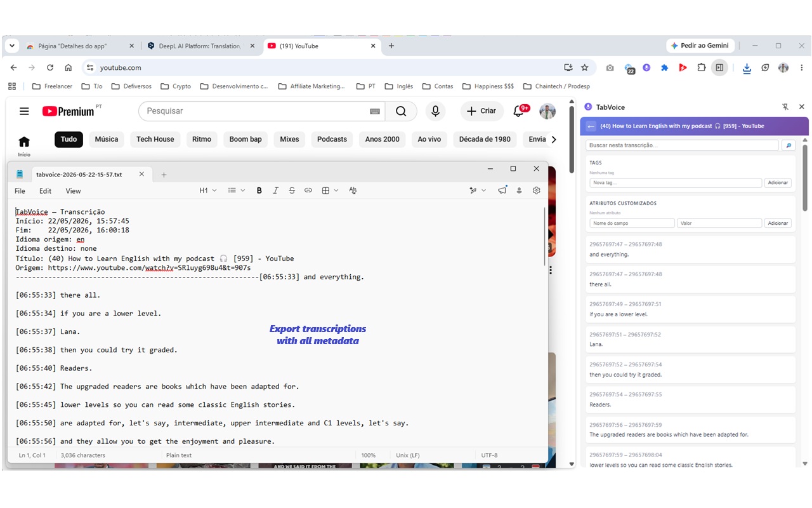Viewport: 812px width, 508px height.
Task: Open YouTube notifications bell
Action: pos(518,111)
